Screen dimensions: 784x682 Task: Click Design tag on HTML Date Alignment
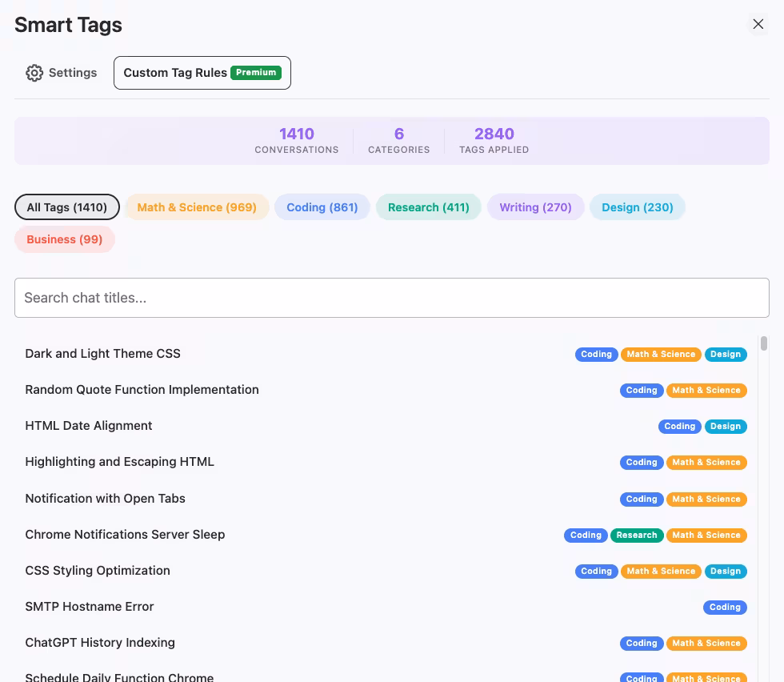[x=726, y=427]
